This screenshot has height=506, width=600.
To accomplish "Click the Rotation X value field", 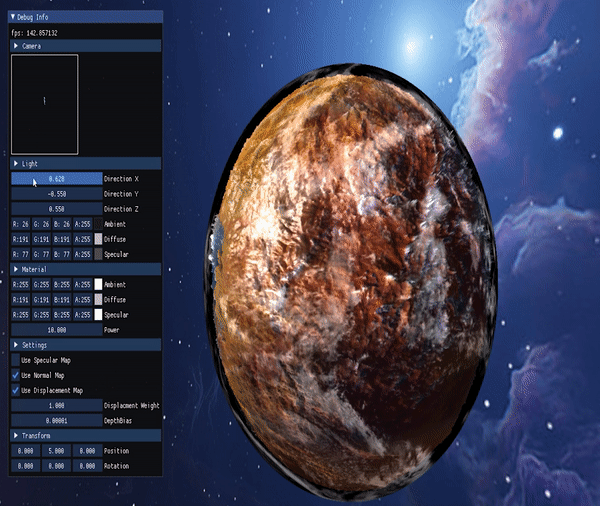I will pyautogui.click(x=26, y=466).
